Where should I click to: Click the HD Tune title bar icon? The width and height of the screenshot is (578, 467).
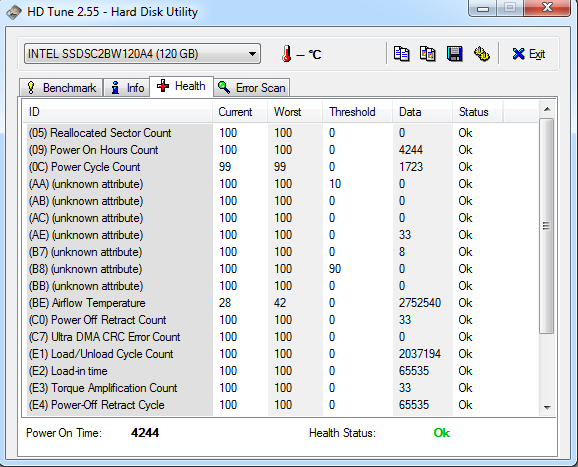point(14,12)
